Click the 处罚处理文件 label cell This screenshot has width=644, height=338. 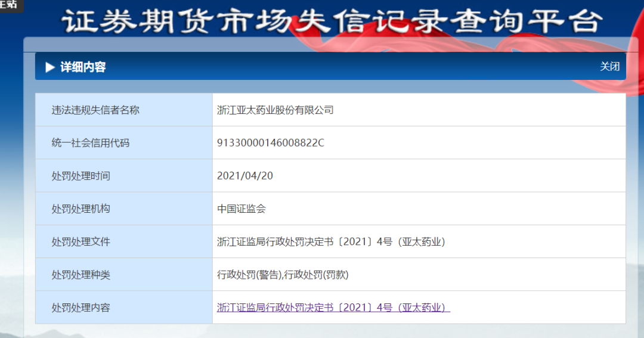[123, 241]
